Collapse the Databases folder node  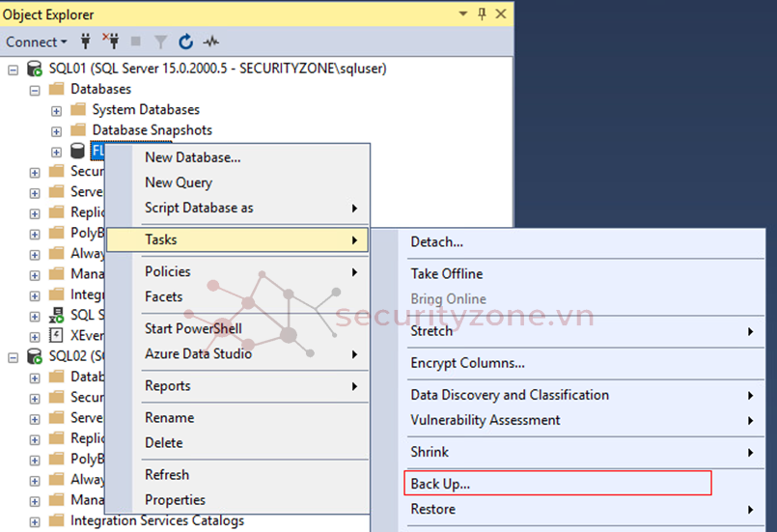coord(35,90)
